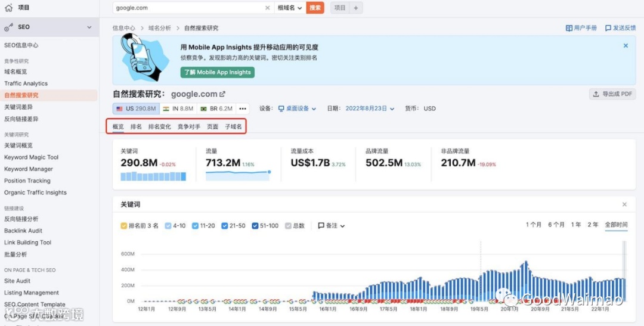This screenshot has width=644, height=326.
Task: Open 反向链接差异 in sidebar
Action: tap(21, 119)
